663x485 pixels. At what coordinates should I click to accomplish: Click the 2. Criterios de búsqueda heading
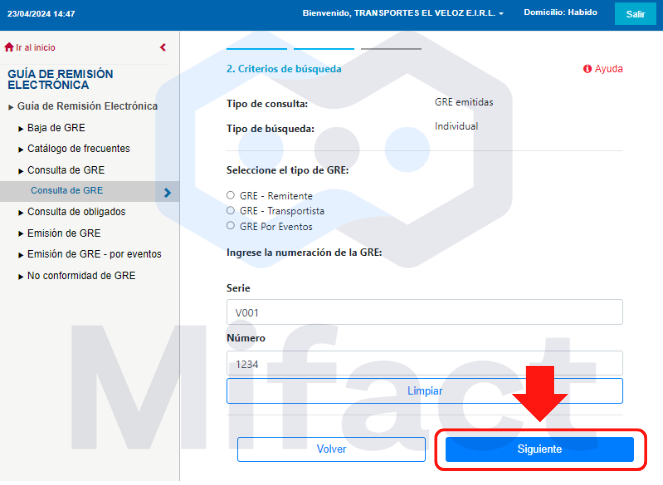(x=284, y=69)
